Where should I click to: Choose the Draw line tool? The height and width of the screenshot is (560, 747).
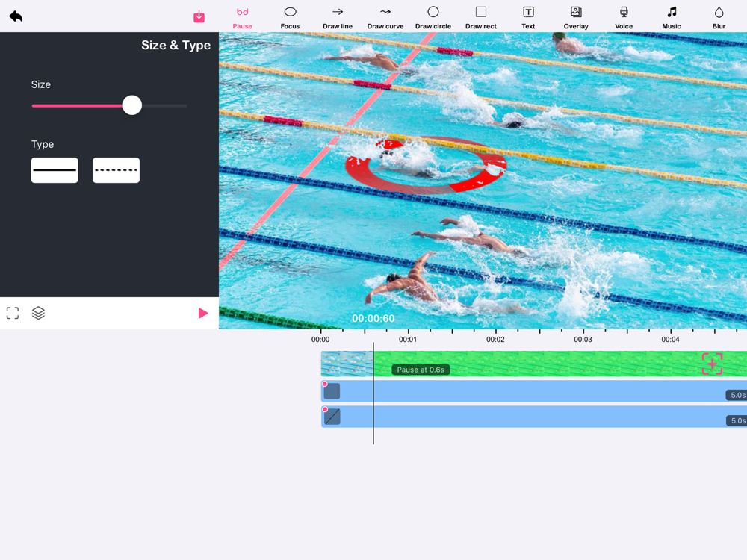click(338, 18)
